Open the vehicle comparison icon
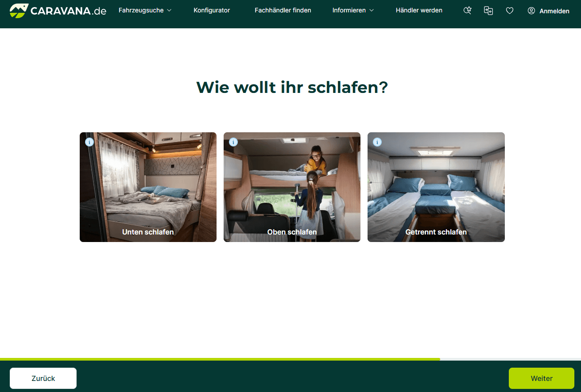The height and width of the screenshot is (392, 581). tap(488, 11)
